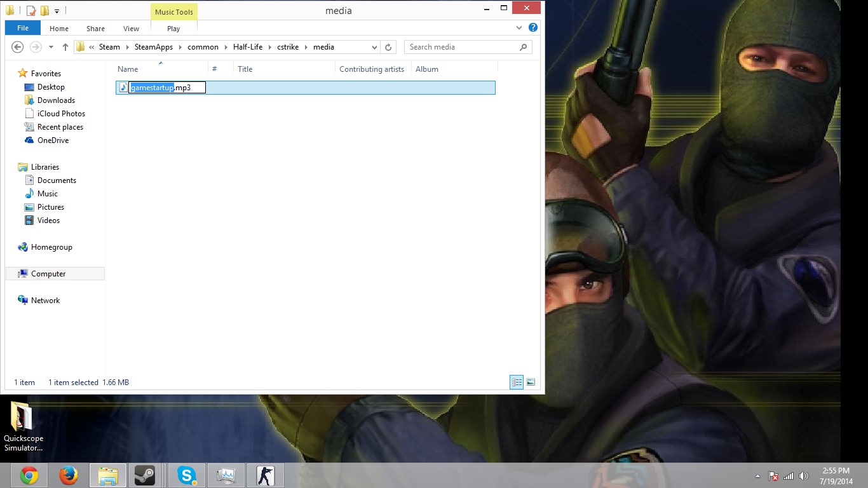Open Recent places in Favorites

pos(60,127)
